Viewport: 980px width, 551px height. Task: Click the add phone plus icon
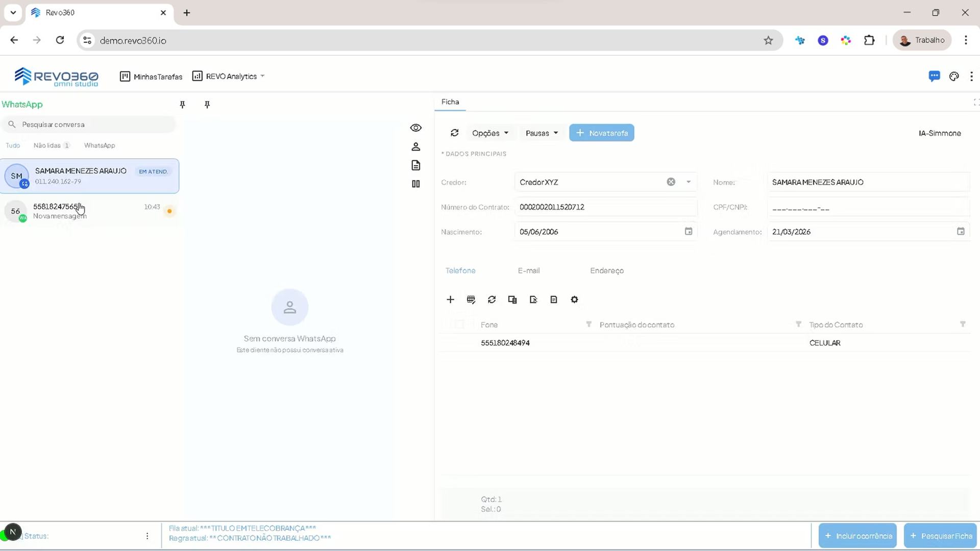coord(450,299)
